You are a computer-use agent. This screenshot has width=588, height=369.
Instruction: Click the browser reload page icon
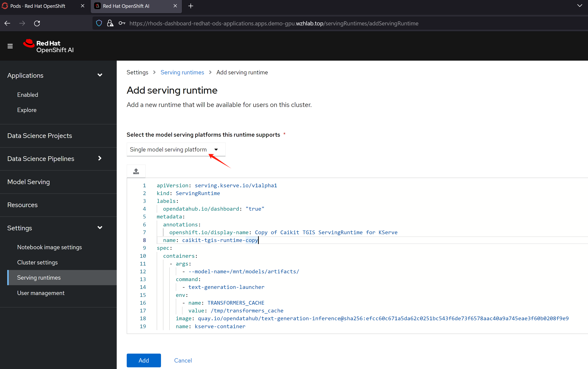(x=37, y=23)
